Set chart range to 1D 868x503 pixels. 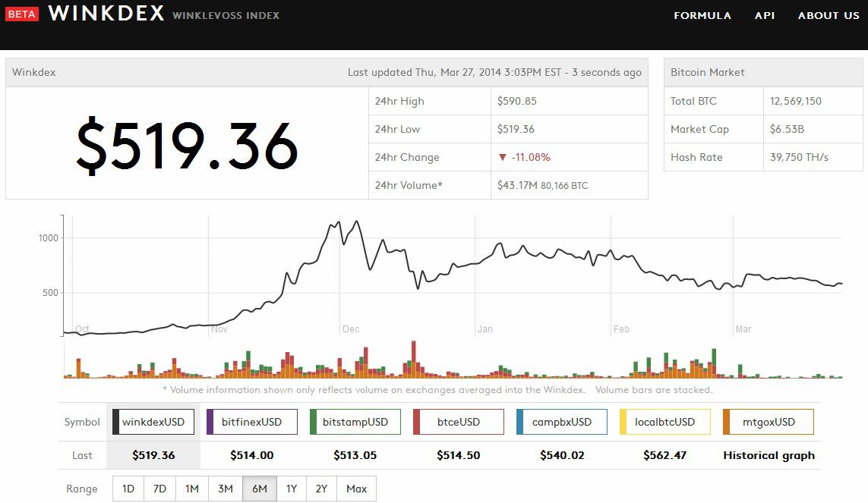click(x=128, y=489)
